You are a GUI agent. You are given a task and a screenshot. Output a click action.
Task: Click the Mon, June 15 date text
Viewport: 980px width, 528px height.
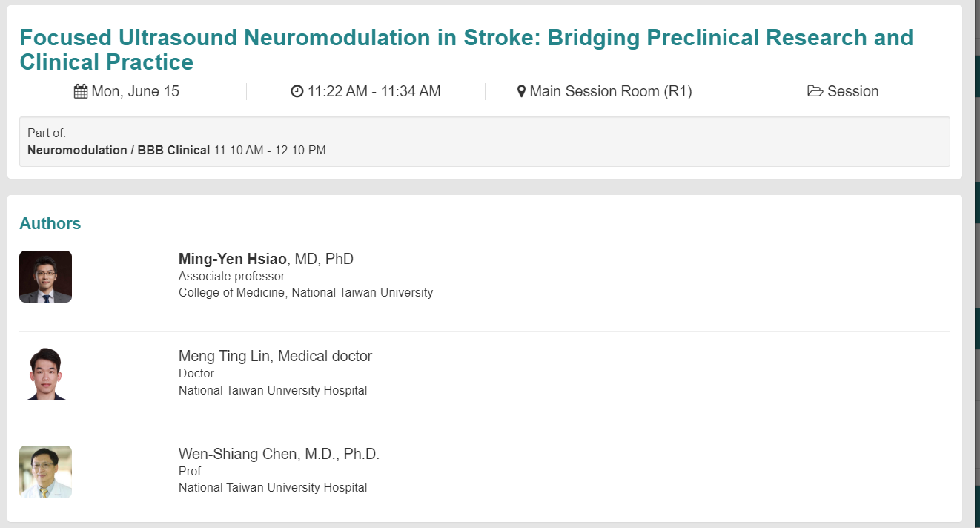click(x=136, y=92)
